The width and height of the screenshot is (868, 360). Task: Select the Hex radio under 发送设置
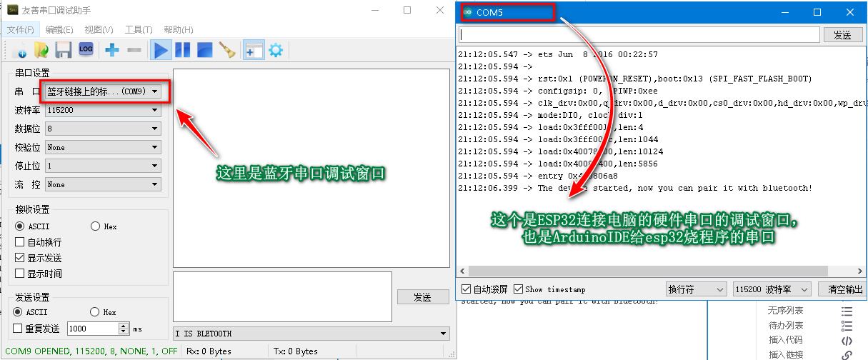click(x=95, y=312)
